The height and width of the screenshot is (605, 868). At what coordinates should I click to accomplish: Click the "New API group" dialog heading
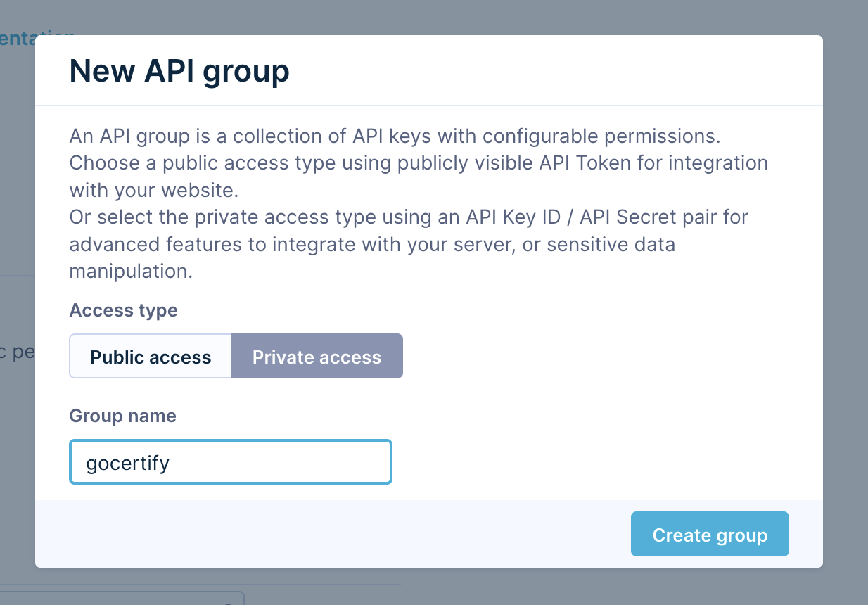coord(179,71)
